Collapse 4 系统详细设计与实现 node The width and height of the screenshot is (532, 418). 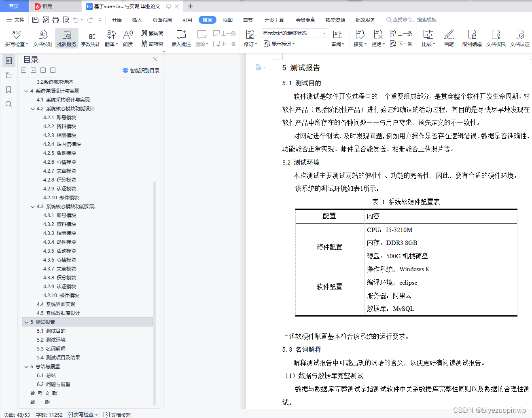26,91
